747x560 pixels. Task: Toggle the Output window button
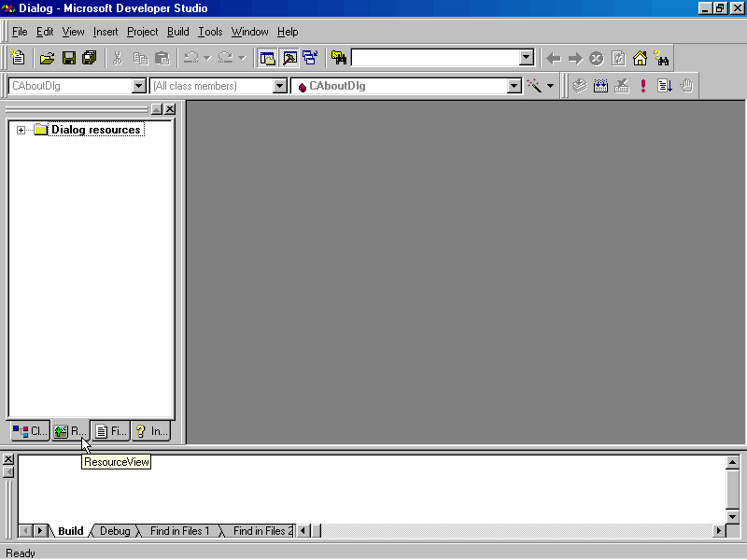coord(289,58)
